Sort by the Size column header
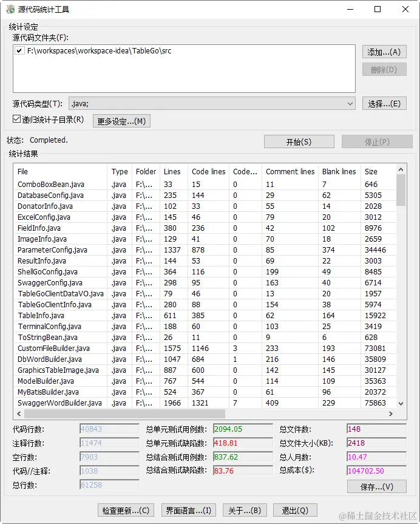This screenshot has height=524, width=420. [378, 171]
